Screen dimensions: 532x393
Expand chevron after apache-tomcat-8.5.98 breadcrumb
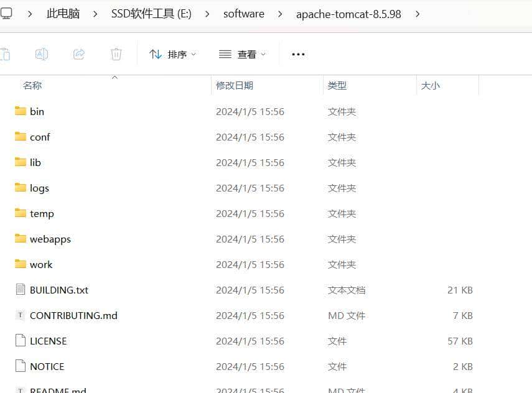tap(417, 14)
